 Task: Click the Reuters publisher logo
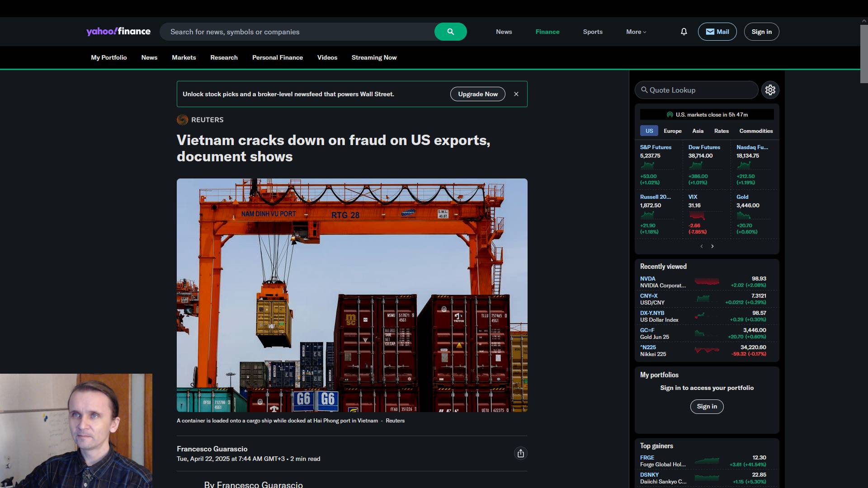(182, 120)
